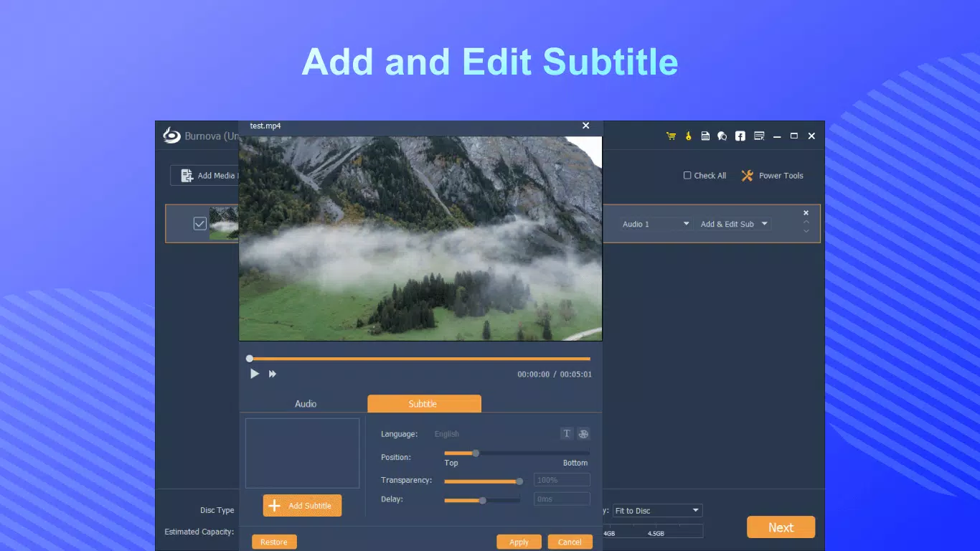Apply the subtitle settings
Viewport: 980px width, 551px height.
pyautogui.click(x=519, y=542)
